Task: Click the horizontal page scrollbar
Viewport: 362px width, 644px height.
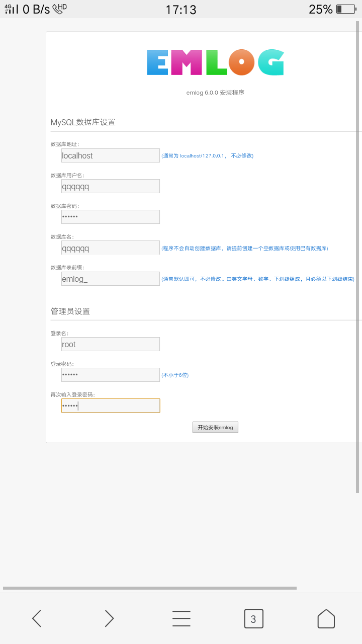Action: point(150,588)
